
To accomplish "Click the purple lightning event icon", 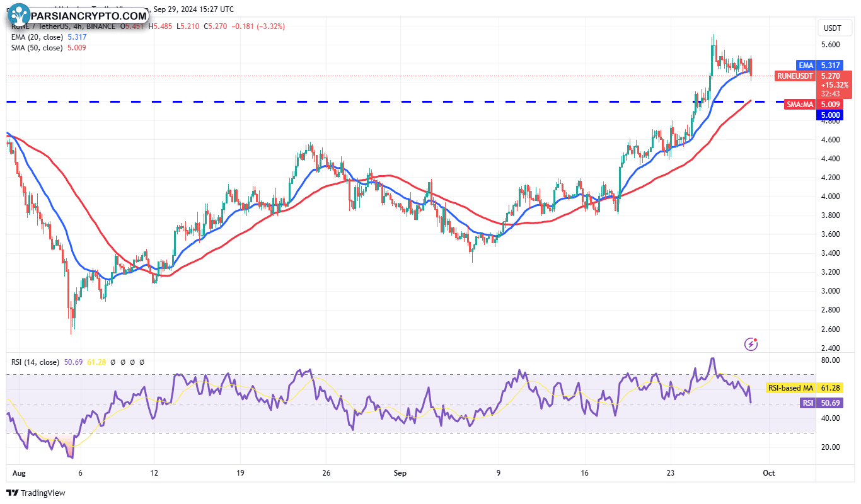I will pyautogui.click(x=751, y=344).
